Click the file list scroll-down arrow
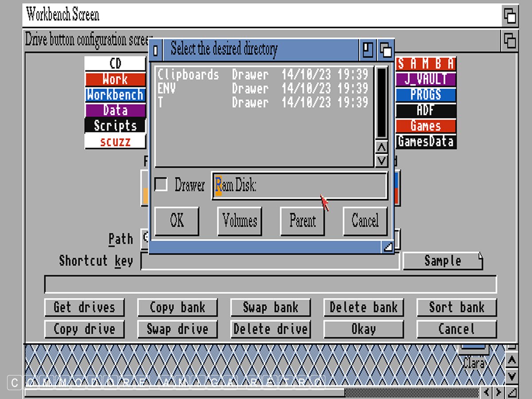 381,160
